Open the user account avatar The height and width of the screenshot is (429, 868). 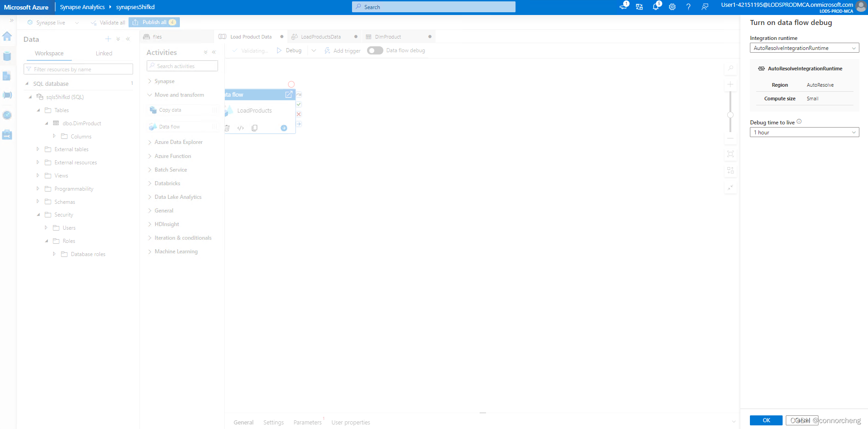point(861,6)
